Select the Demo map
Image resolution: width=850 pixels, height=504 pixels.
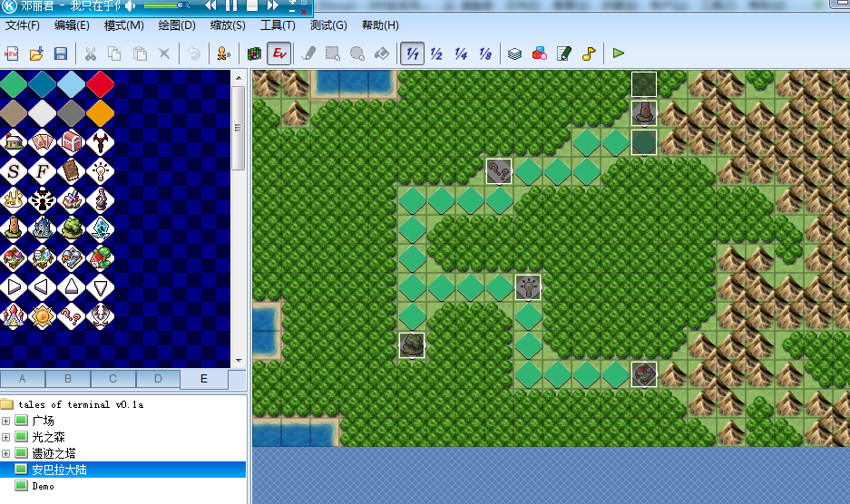43,486
